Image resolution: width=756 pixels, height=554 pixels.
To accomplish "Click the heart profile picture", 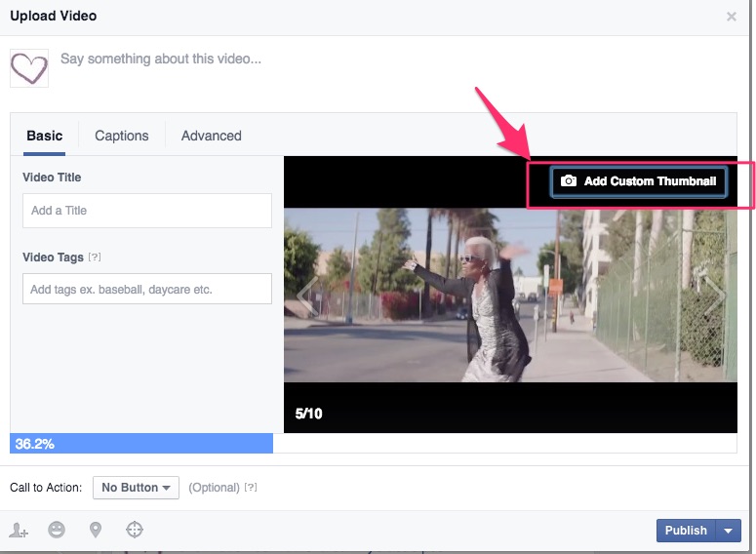I will point(29,68).
